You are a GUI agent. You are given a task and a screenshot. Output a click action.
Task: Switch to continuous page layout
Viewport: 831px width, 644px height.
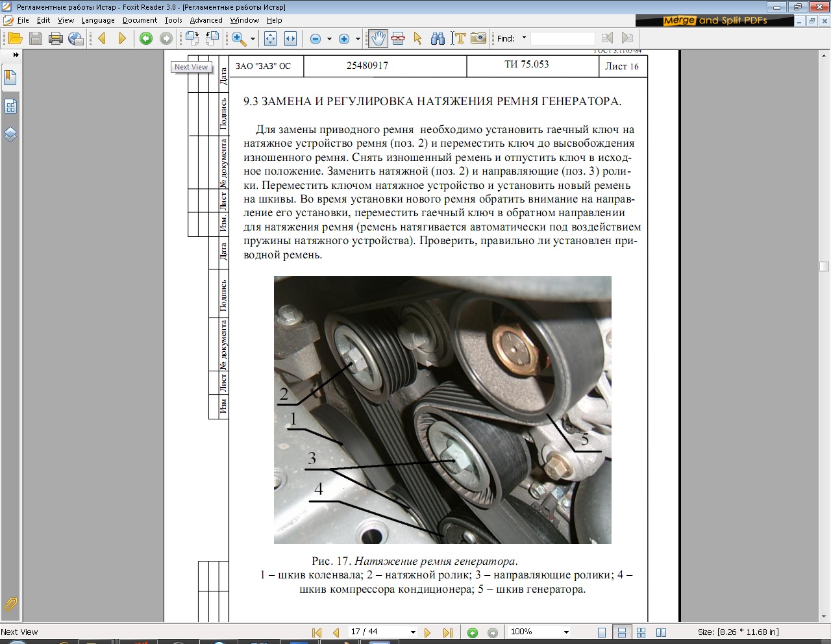tap(621, 632)
